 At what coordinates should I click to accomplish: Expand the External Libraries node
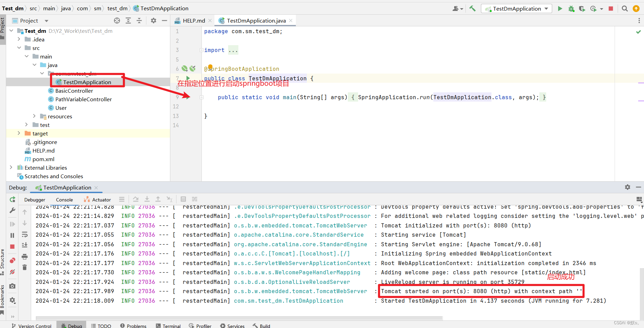pyautogui.click(x=11, y=168)
